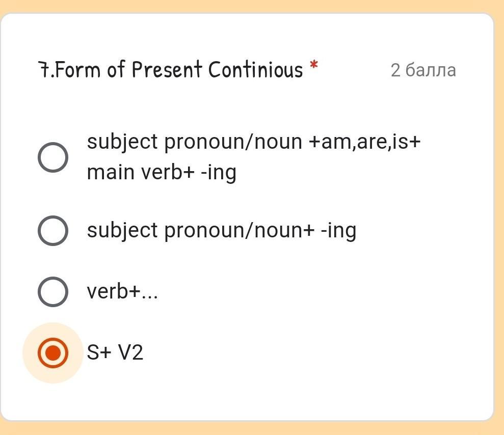This screenshot has height=435, width=504.
Task: Click the '2 балла' points label
Action: tap(423, 70)
